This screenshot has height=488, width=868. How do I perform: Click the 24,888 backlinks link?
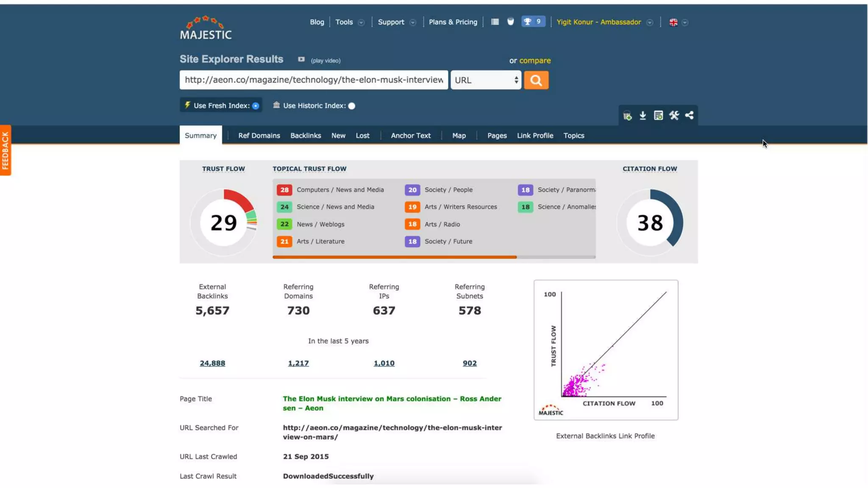click(212, 363)
